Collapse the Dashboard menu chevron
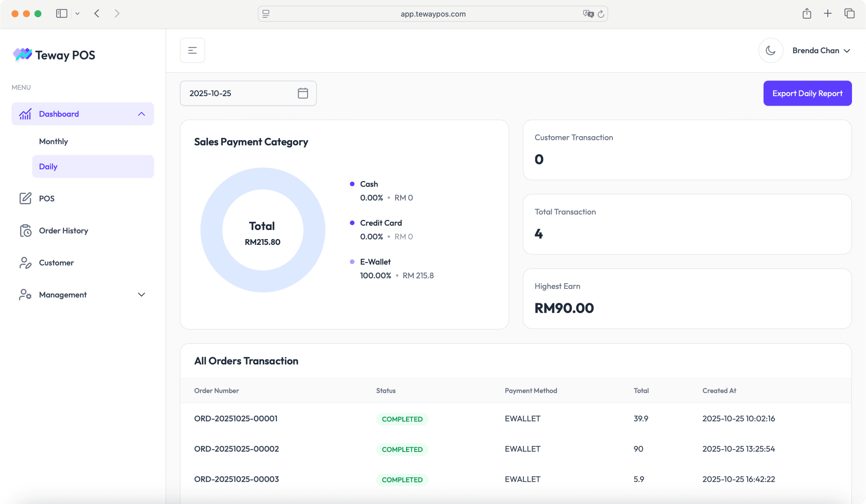The height and width of the screenshot is (504, 866). tap(141, 114)
